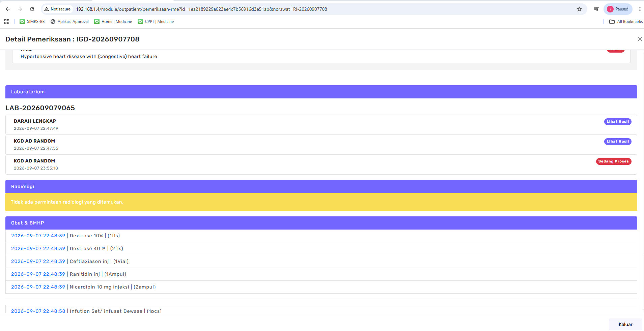Click the Keluar button
The image size is (644, 331).
pos(625,324)
